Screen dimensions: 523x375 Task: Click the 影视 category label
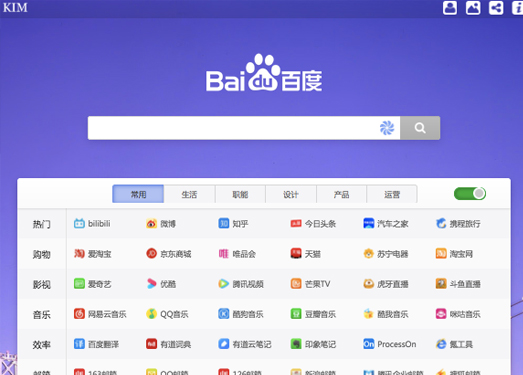point(42,284)
